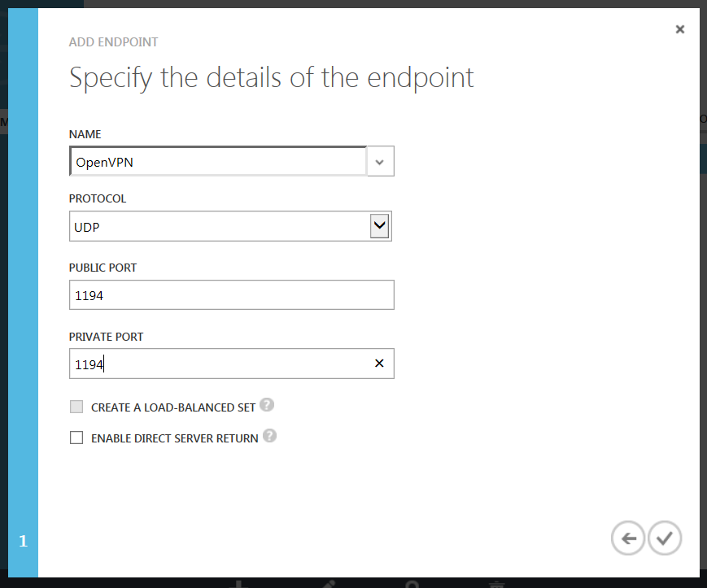This screenshot has height=588, width=707.
Task: Go back using the left arrow button
Action: (627, 538)
